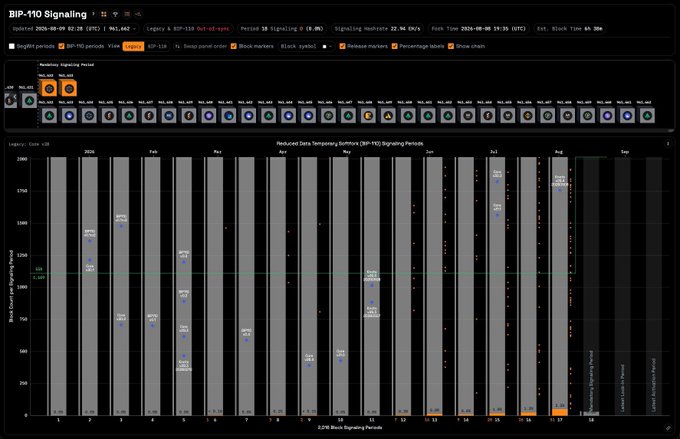Click the x-axis label for period 16

pos(529,420)
